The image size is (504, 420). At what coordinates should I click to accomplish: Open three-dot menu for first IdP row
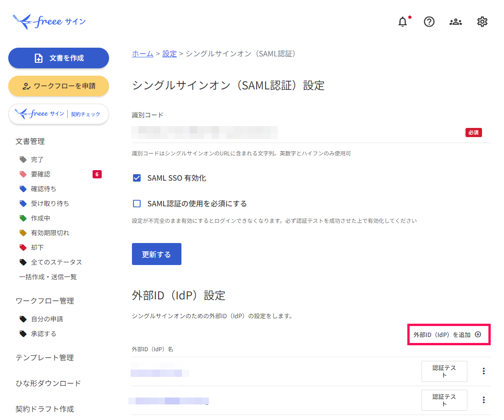pos(483,371)
